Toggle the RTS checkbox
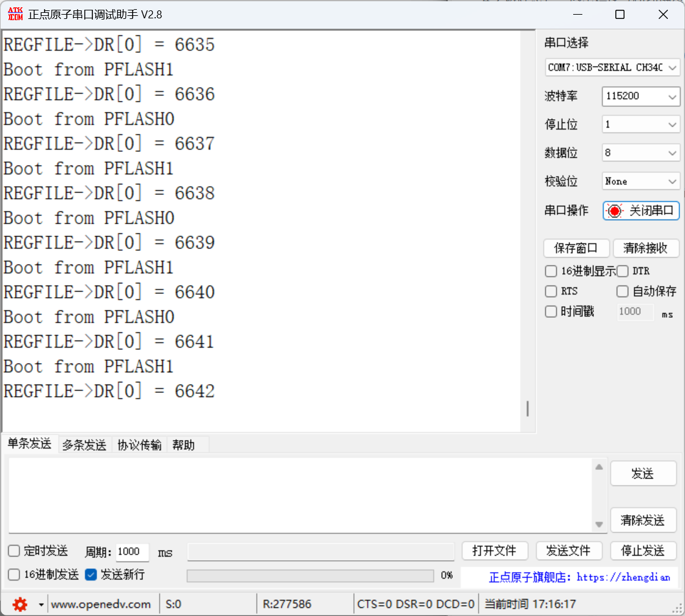The height and width of the screenshot is (616, 685). point(551,291)
